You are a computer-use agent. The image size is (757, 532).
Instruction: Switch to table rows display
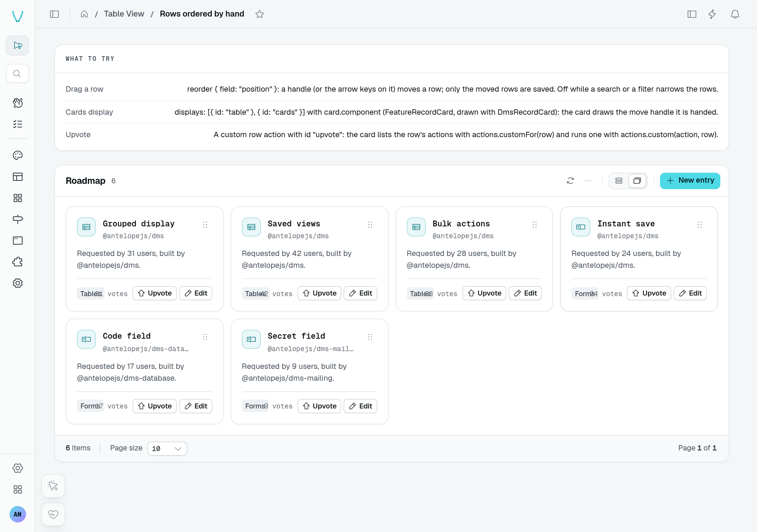619,181
